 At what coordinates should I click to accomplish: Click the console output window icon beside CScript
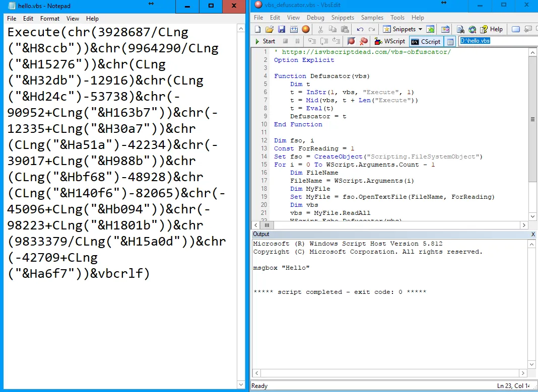(x=450, y=41)
